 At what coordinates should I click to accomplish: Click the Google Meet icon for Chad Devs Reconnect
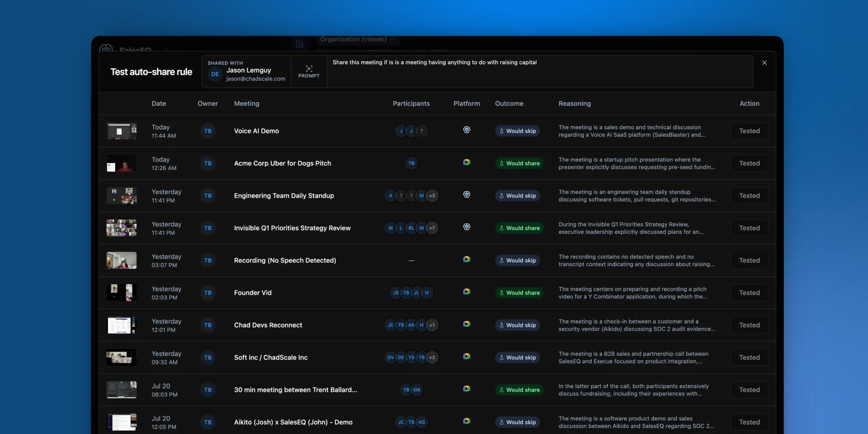point(467,324)
